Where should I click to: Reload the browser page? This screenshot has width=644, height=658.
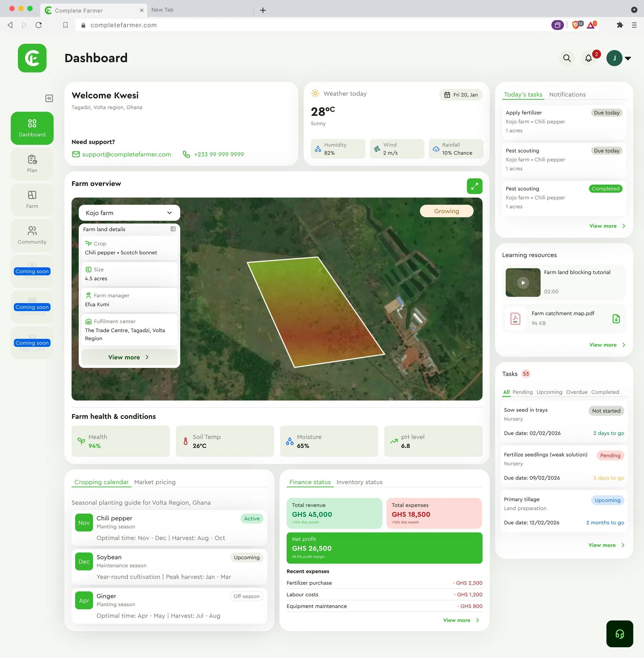click(x=39, y=25)
